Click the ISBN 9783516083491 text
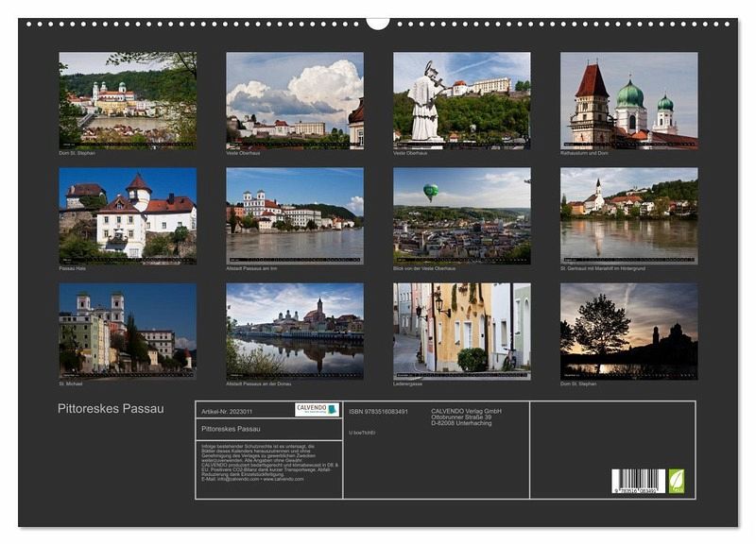Image resolution: width=756 pixels, height=545 pixels. click(x=378, y=411)
